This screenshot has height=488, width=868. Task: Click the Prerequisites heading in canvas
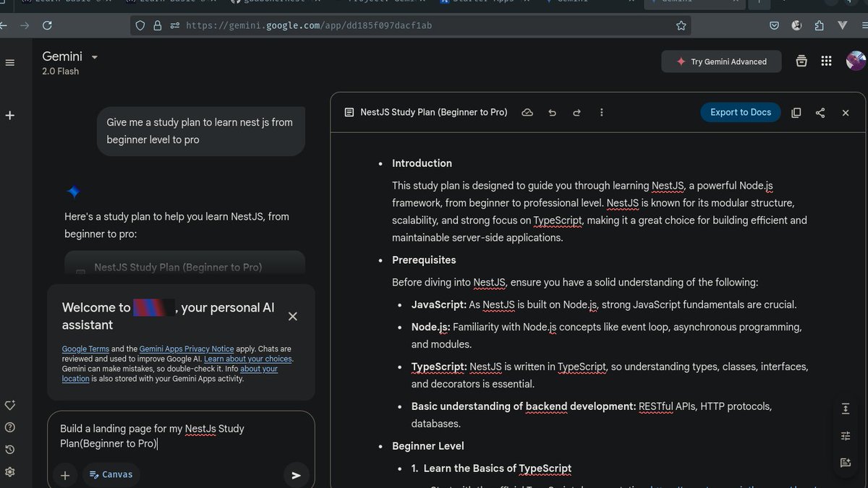tap(424, 260)
